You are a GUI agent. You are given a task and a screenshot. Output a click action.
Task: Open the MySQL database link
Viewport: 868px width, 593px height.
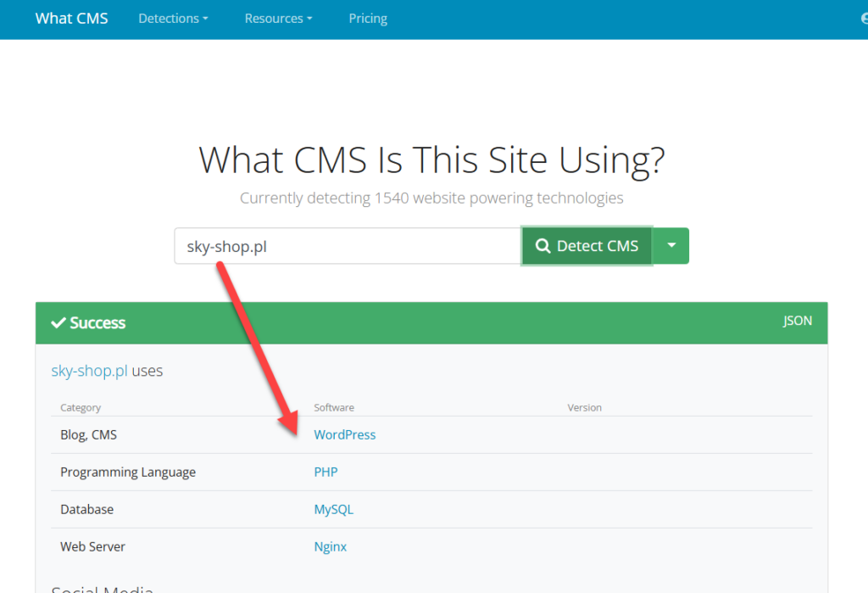click(333, 509)
